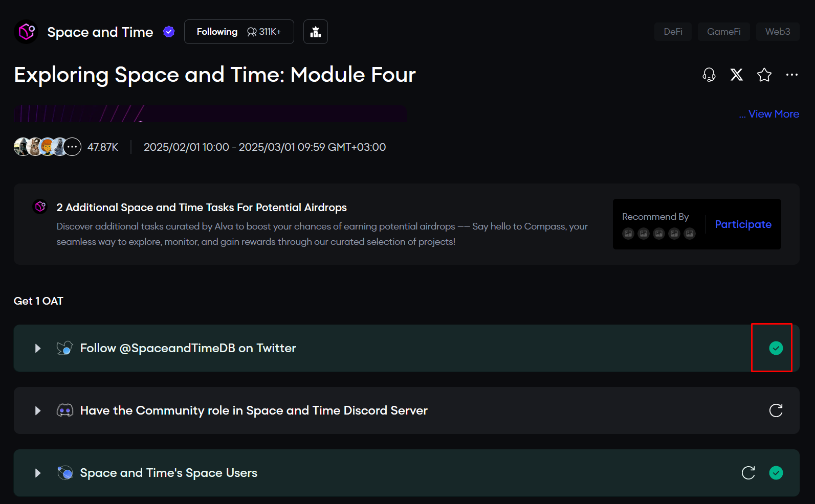The image size is (815, 504).
Task: Click the campaign date range text
Action: pos(265,147)
